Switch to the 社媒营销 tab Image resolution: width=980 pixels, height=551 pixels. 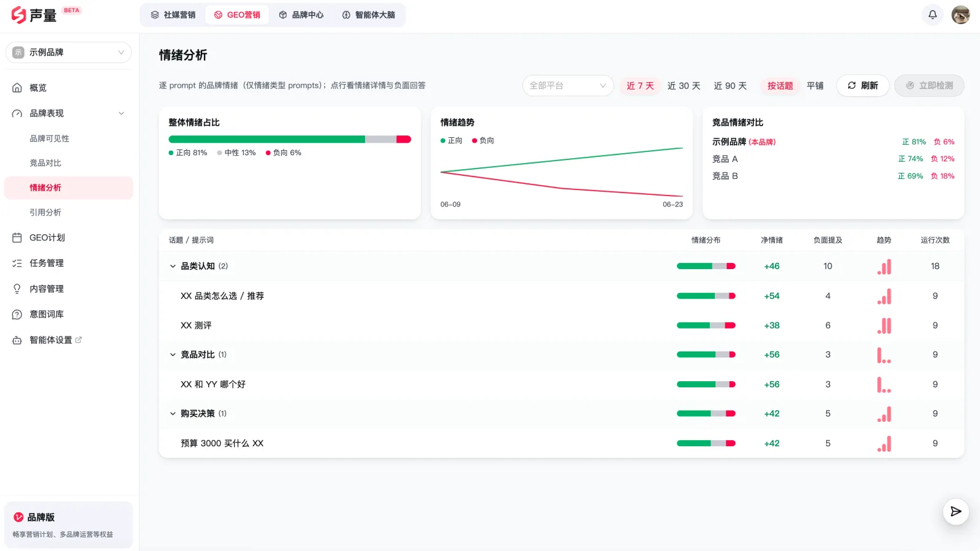point(173,15)
